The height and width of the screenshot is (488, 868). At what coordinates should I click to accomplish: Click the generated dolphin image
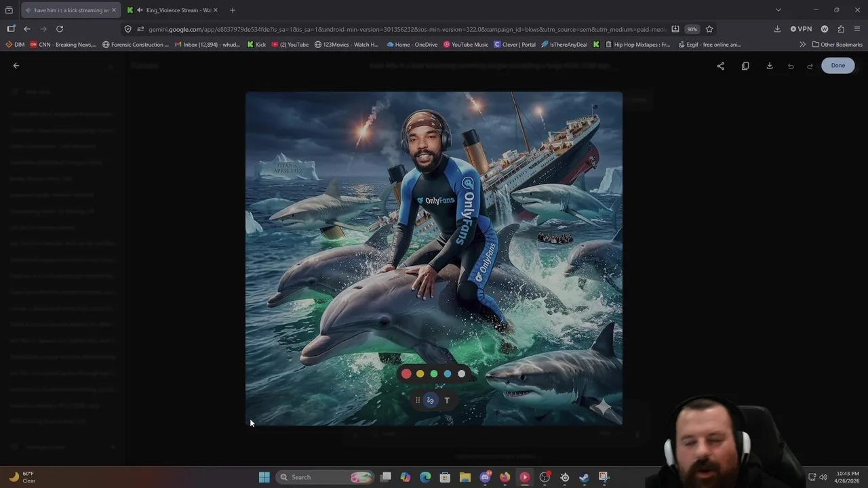[434, 258]
